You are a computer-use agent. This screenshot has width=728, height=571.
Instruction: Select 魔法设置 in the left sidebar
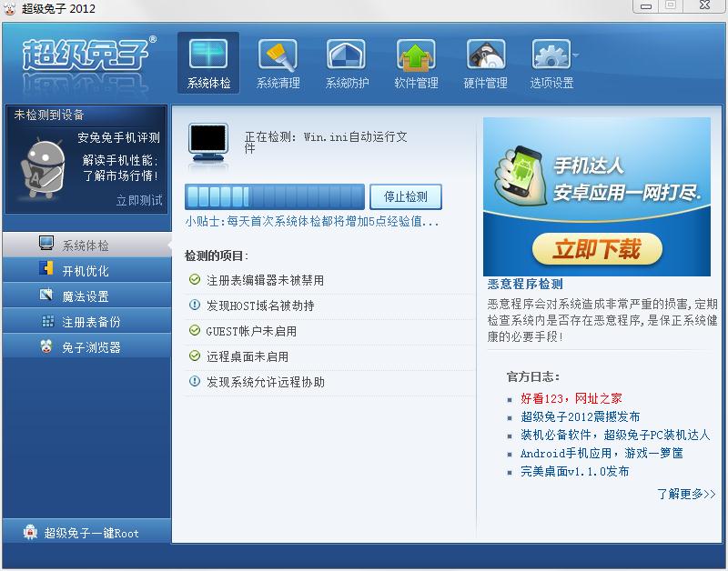(86, 296)
